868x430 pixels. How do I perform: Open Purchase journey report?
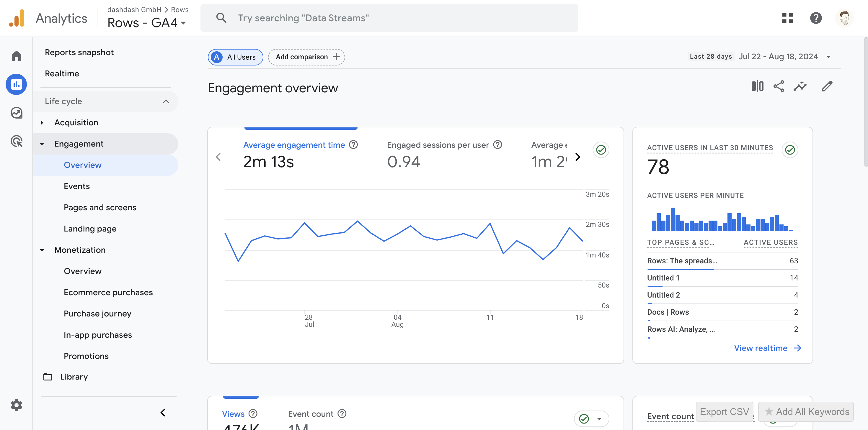(x=97, y=314)
